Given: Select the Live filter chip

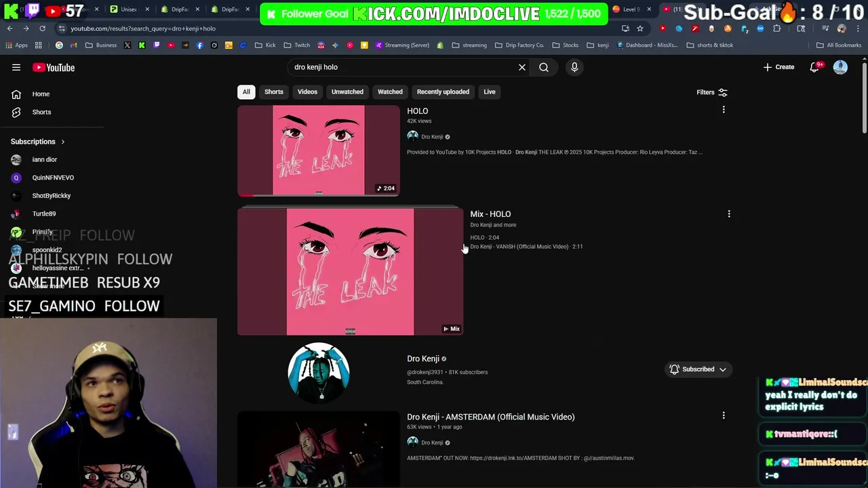Looking at the screenshot, I should pos(490,91).
